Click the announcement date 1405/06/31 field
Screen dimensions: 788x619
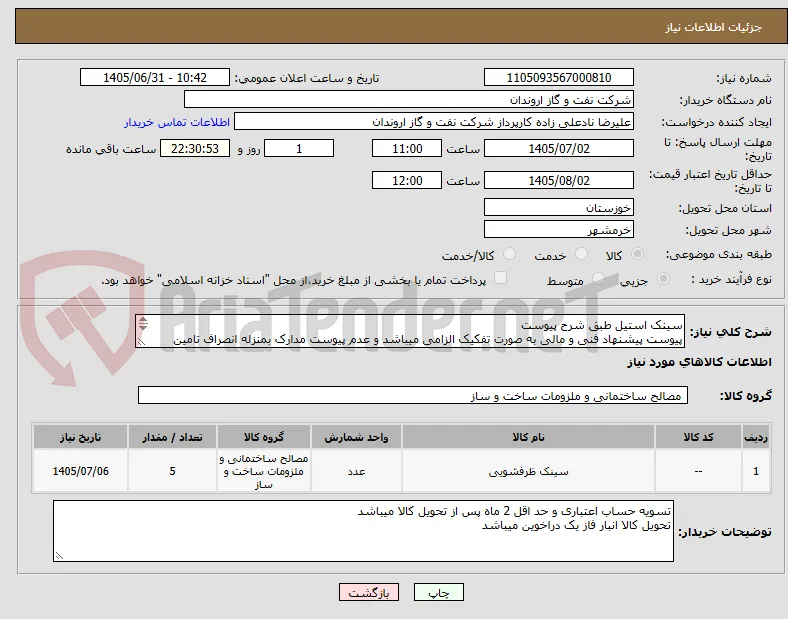(155, 77)
